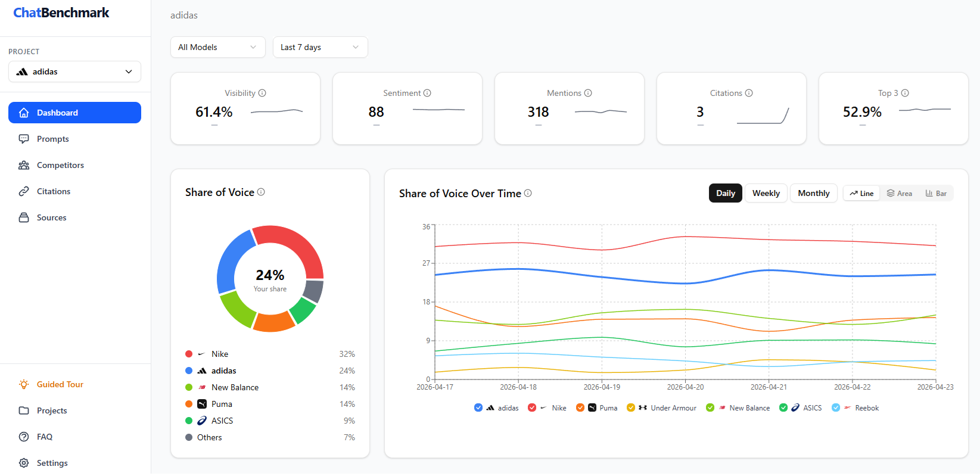Toggle Puma series checkbox in chart legend
The image size is (980, 476).
tap(580, 408)
